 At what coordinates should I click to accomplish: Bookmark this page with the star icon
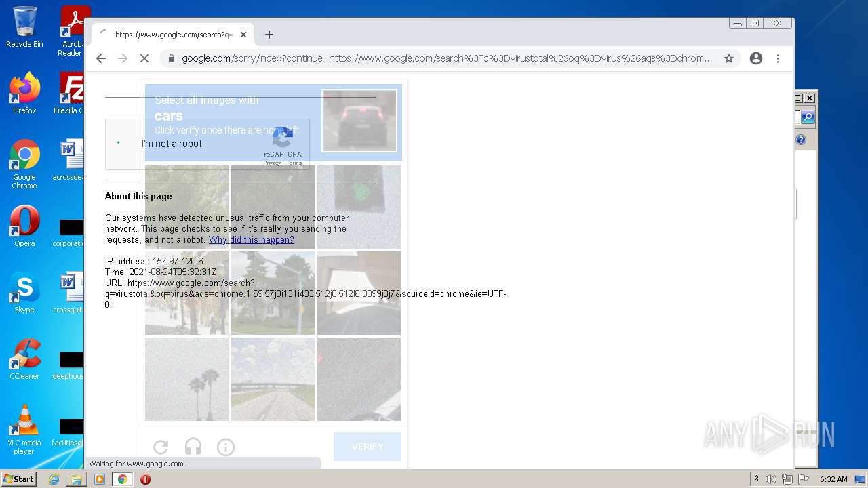pyautogui.click(x=729, y=58)
